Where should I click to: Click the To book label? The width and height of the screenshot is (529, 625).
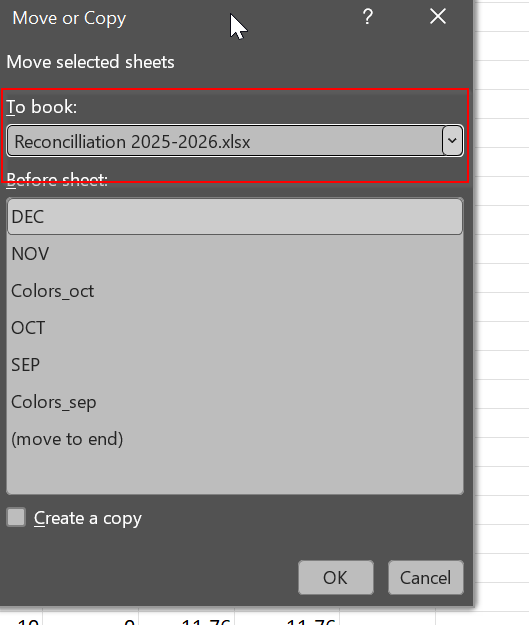[x=41, y=107]
